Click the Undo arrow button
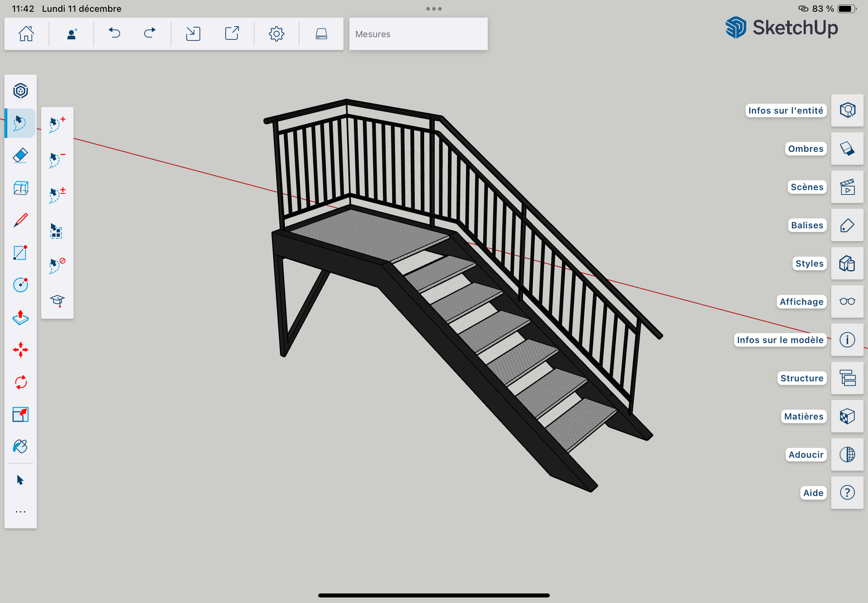 [x=114, y=33]
